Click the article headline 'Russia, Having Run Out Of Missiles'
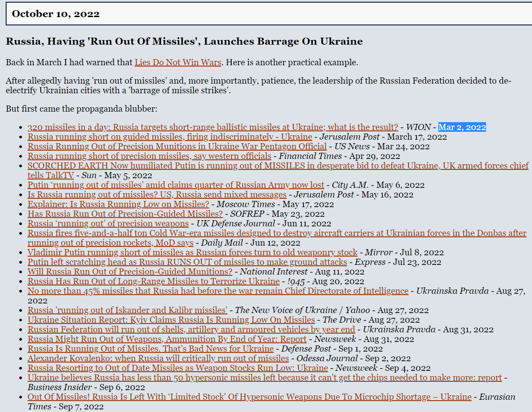Image resolution: width=532 pixels, height=412 pixels. (184, 42)
